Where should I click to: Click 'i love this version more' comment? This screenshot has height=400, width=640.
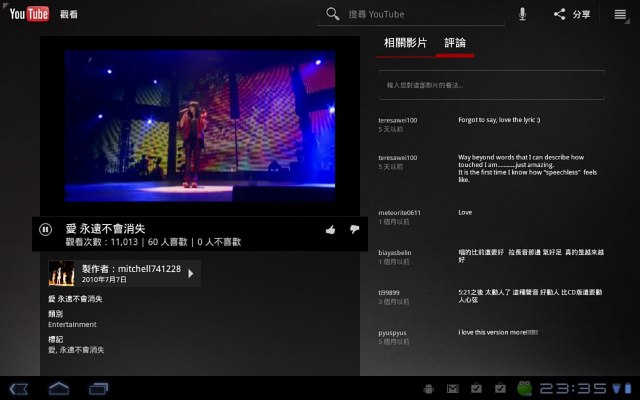pyautogui.click(x=498, y=332)
